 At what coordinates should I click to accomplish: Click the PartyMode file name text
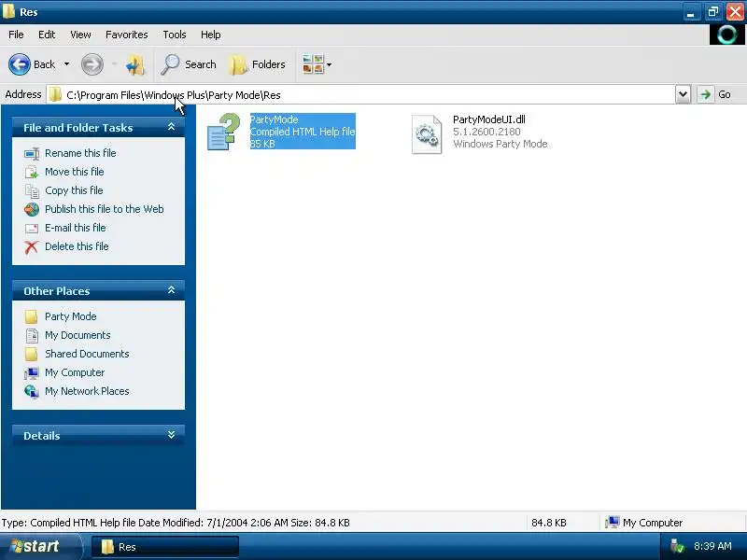[274, 119]
